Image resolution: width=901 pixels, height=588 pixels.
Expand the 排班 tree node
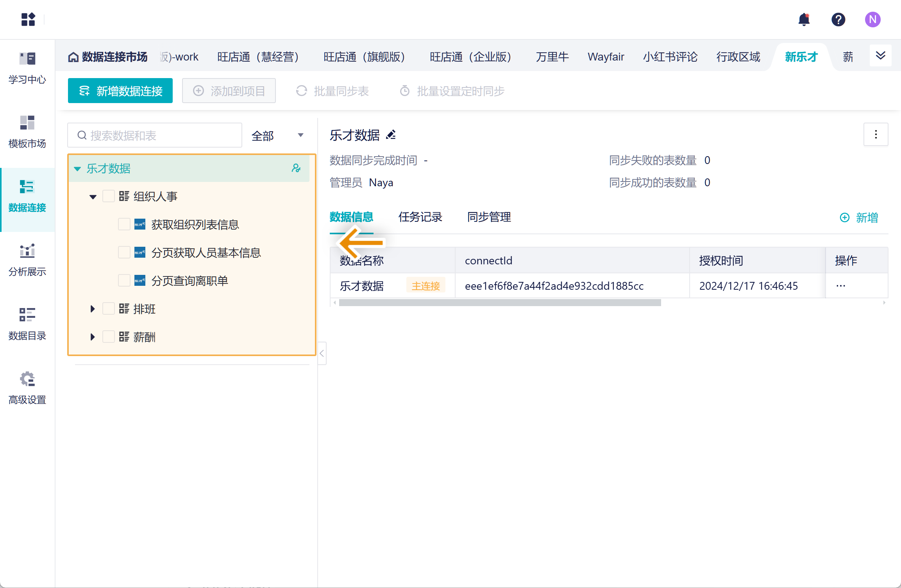tap(93, 309)
